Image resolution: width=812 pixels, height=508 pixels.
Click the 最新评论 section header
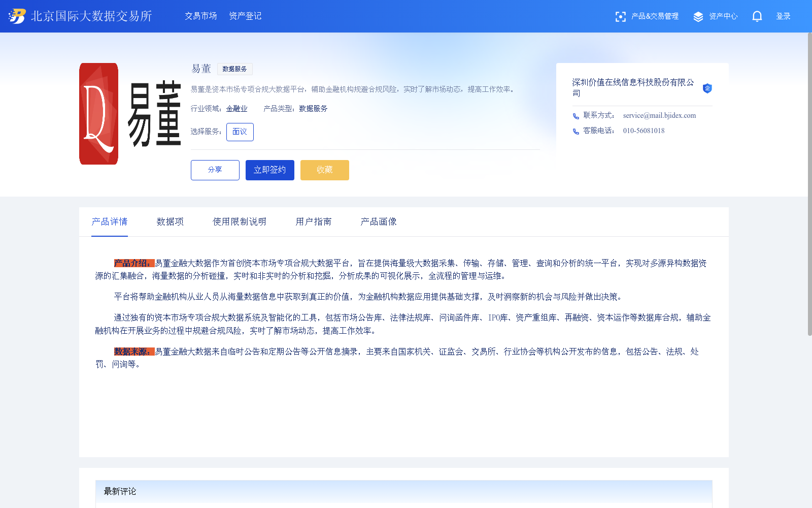403,492
